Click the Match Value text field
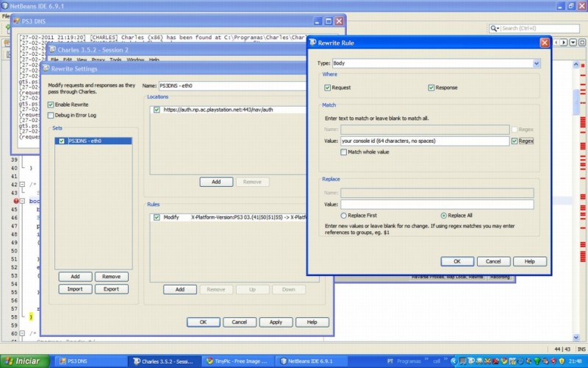588x368 pixels. (424, 140)
